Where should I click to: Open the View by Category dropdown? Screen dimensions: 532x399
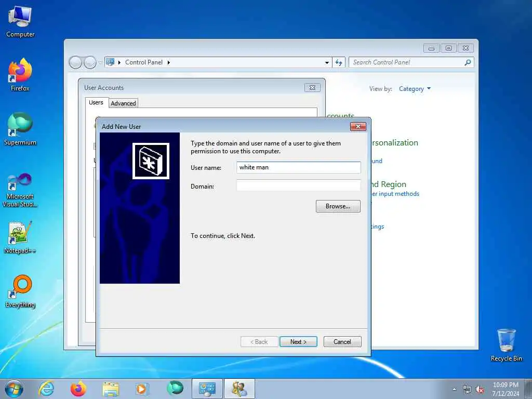click(x=415, y=89)
